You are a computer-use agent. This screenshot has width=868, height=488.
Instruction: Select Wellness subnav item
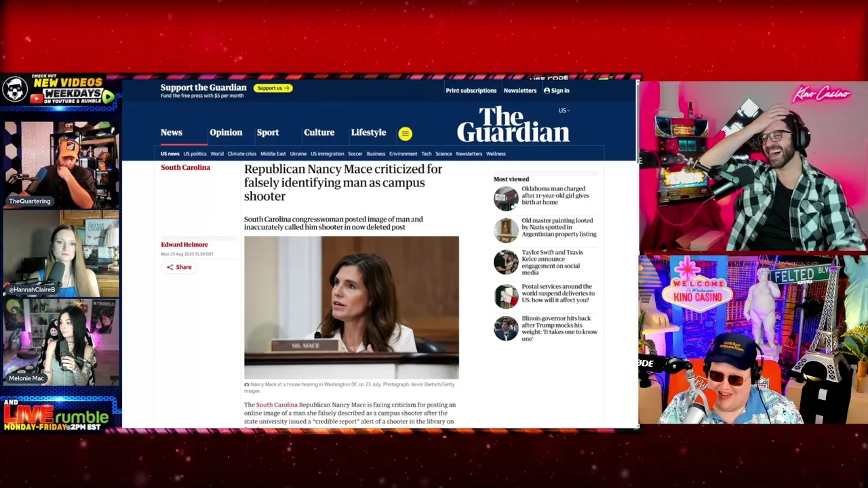coord(496,154)
